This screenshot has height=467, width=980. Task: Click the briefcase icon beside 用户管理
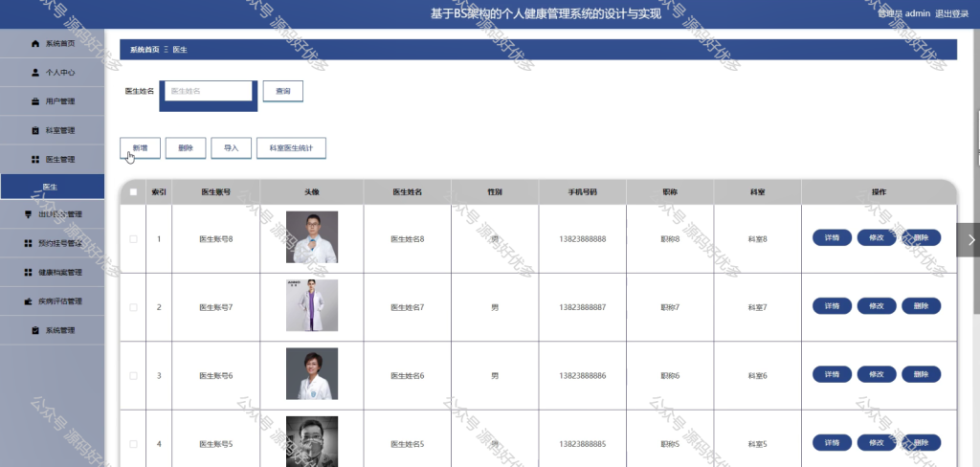[x=35, y=101]
